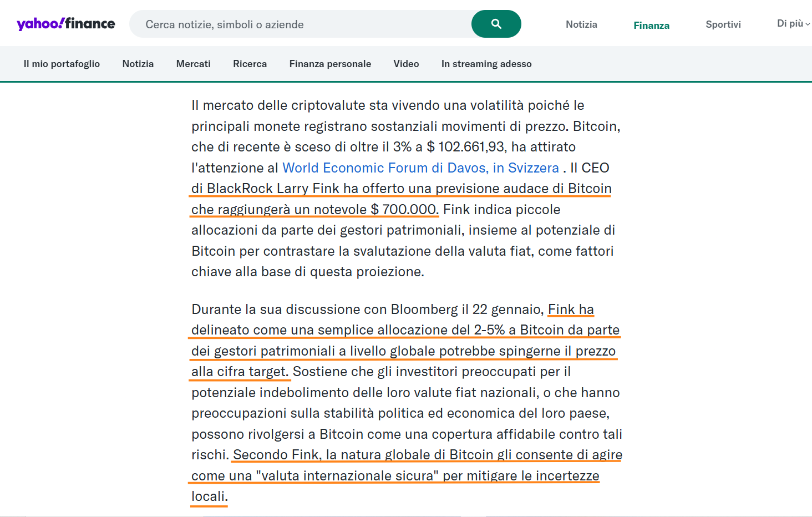This screenshot has height=517, width=812.
Task: Click the text "chiave alla base di questa proiezione."
Action: tap(308, 272)
